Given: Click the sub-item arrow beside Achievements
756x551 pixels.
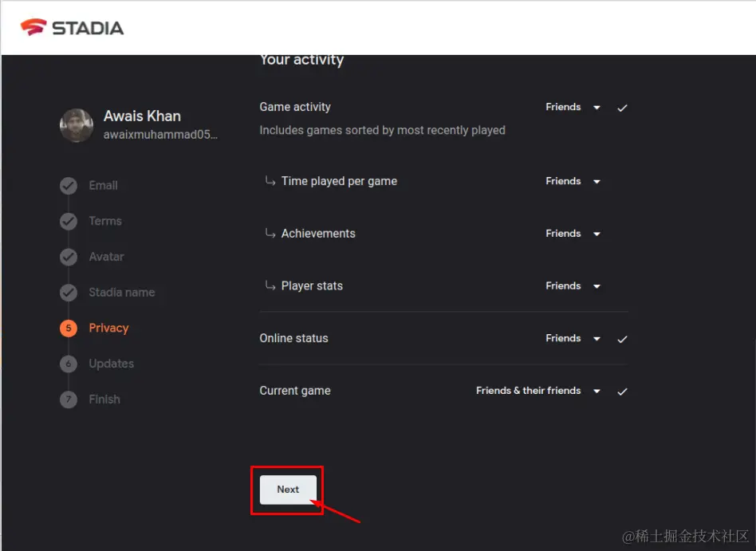Looking at the screenshot, I should [270, 233].
